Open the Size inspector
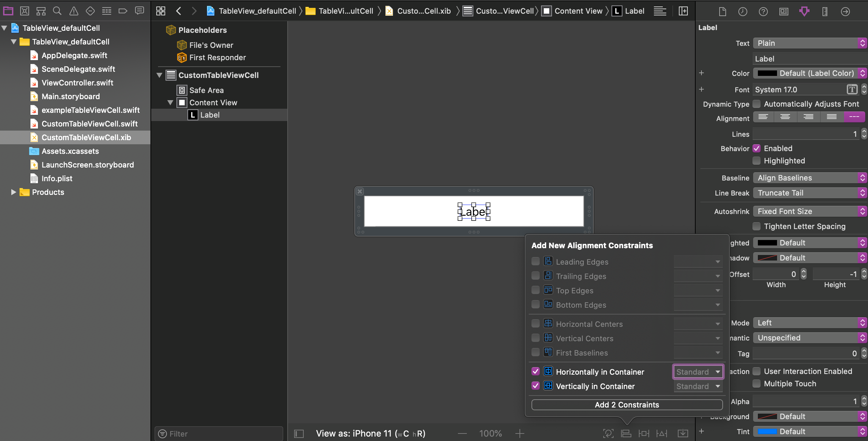 (x=825, y=11)
